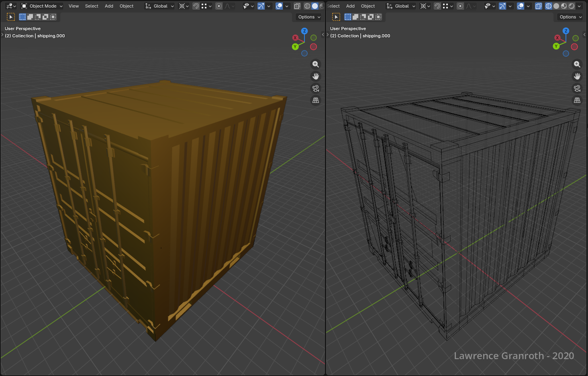Expand the Options dropdown in right viewport
The height and width of the screenshot is (376, 588).
(570, 17)
